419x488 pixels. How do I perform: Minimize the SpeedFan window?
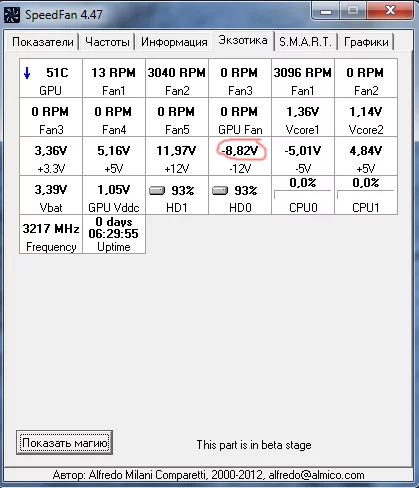click(326, 11)
